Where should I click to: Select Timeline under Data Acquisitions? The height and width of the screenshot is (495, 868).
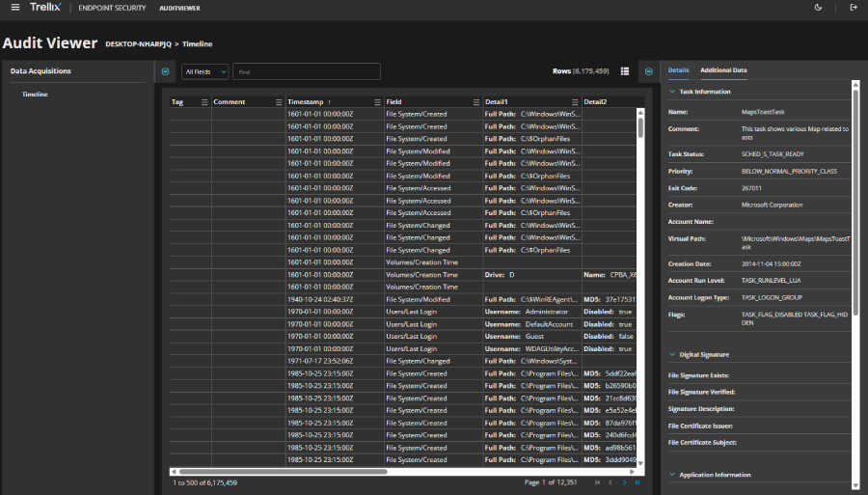pos(35,95)
